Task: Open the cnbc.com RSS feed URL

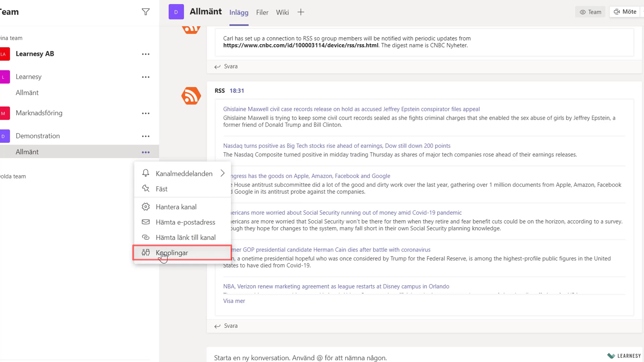Action: pyautogui.click(x=301, y=45)
